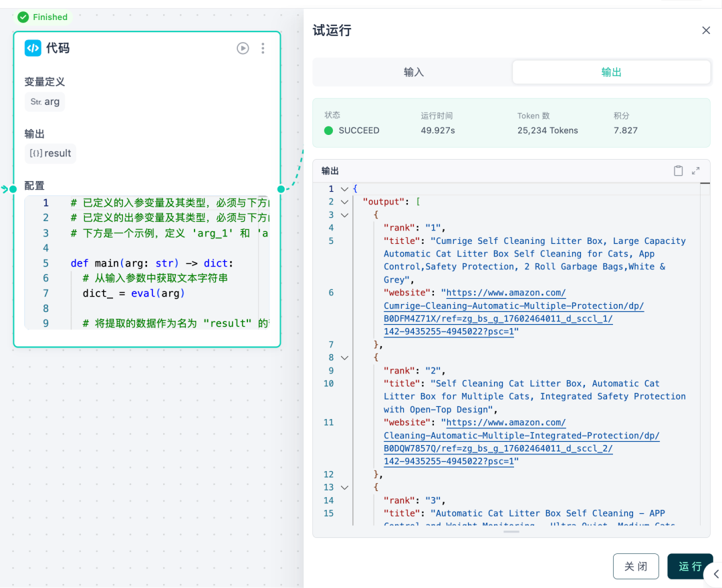This screenshot has height=588, width=722.
Task: Collapse the "output" array on line 2
Action: (344, 202)
